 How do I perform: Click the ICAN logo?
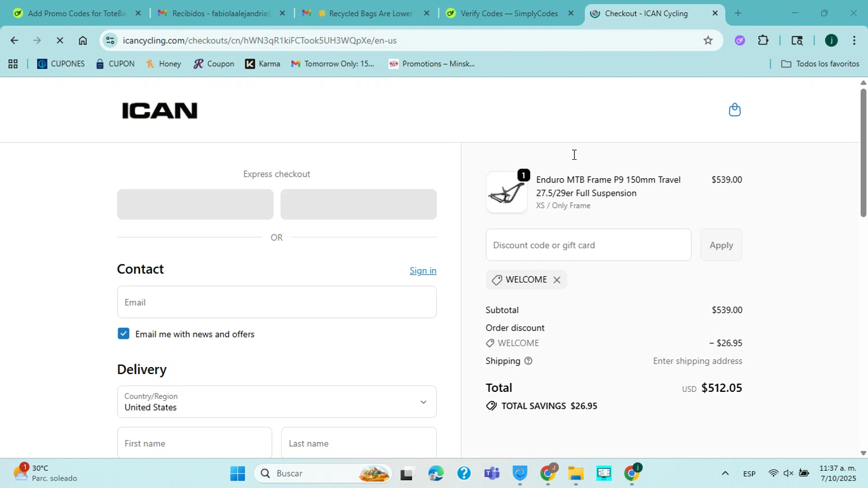click(x=160, y=111)
